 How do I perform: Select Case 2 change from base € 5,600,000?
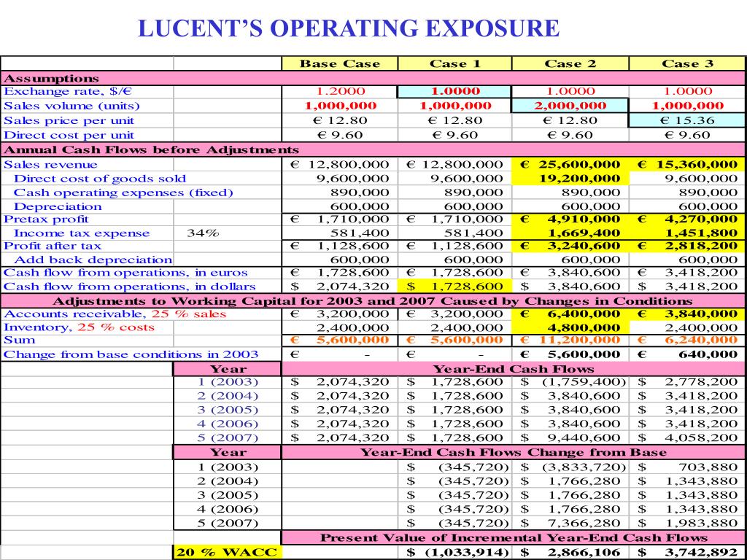point(570,354)
